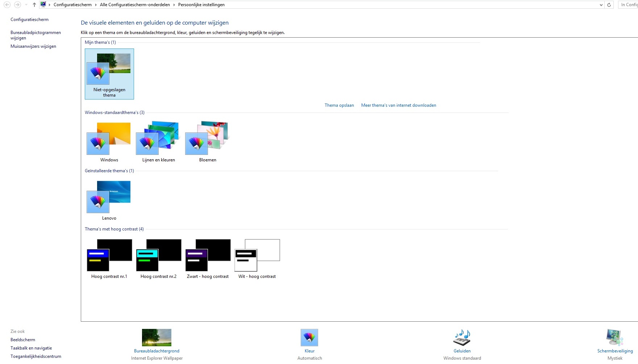638x364 pixels.
Task: Open the Geluiden sound settings icon
Action: point(462,338)
